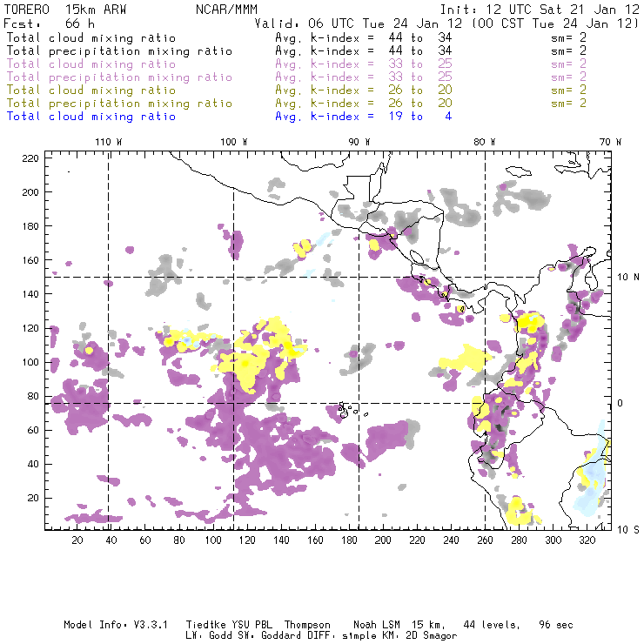Click x-axis tick label '100'
Viewport: 644px width, 644px height.
[x=213, y=540]
